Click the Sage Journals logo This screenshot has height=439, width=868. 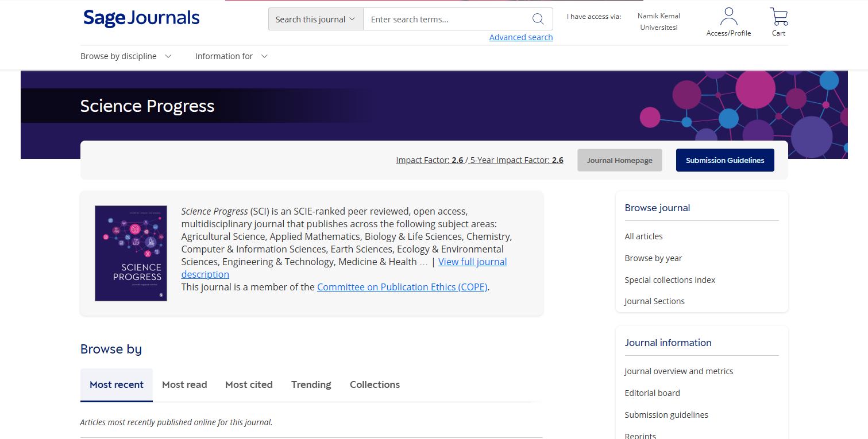(x=141, y=18)
